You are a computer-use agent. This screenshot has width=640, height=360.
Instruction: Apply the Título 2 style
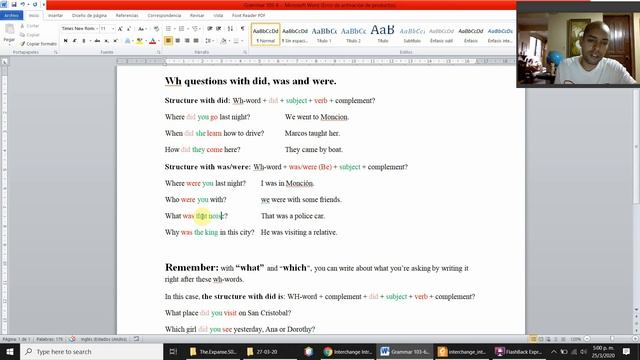pos(353,34)
